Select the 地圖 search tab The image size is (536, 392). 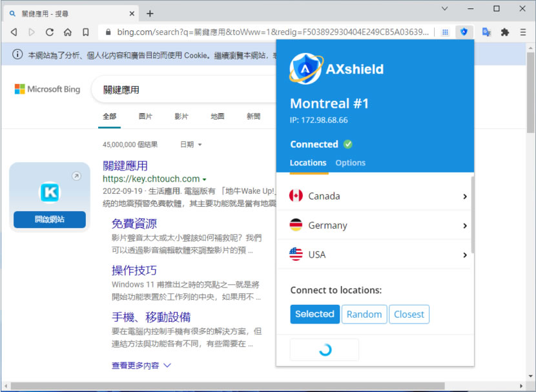click(x=218, y=116)
